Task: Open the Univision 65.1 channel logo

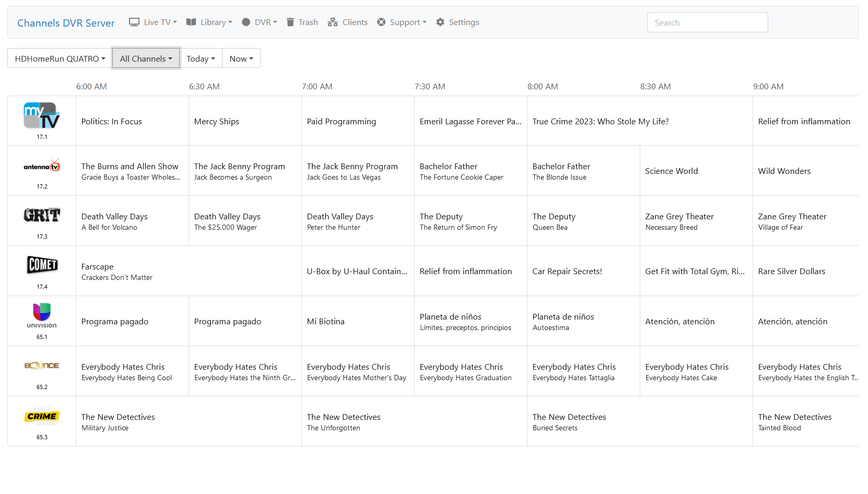Action: [42, 315]
